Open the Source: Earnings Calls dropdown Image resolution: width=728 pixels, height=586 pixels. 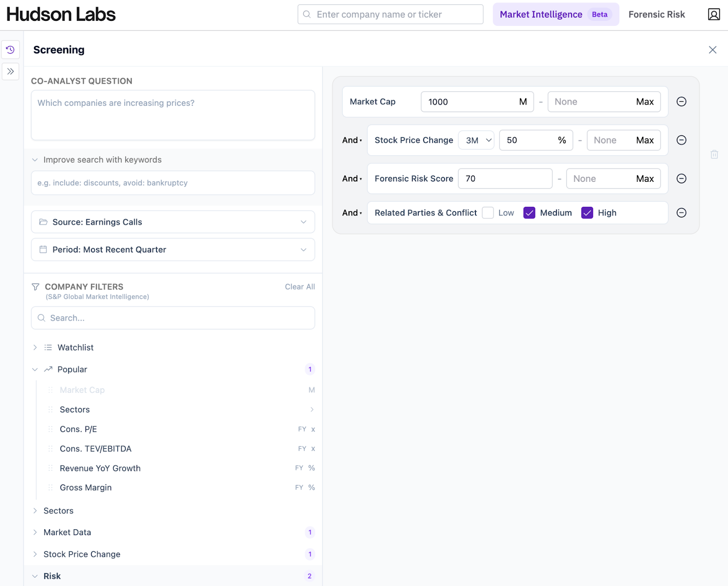(x=173, y=222)
